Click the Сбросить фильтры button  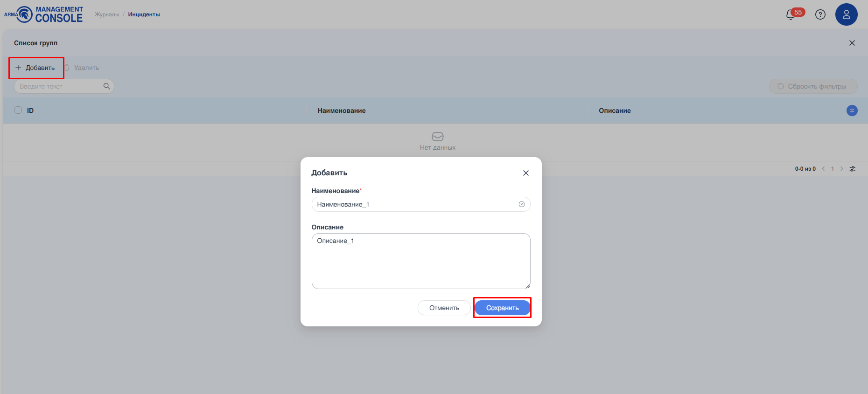812,86
